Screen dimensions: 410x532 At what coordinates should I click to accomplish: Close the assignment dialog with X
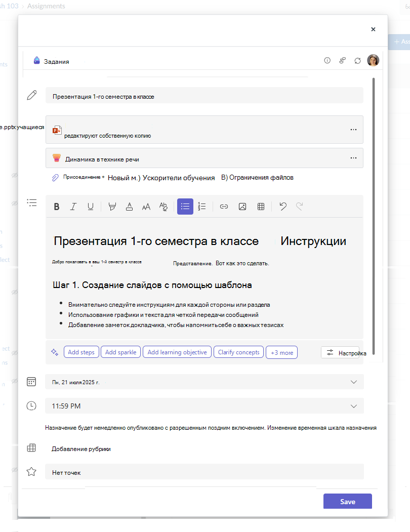click(x=374, y=29)
